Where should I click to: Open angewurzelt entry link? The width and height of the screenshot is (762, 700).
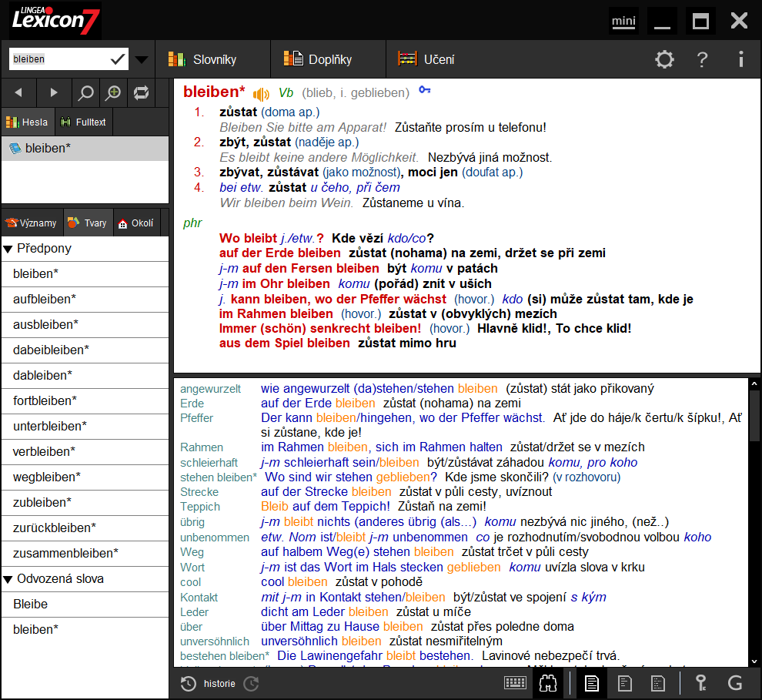tap(210, 389)
